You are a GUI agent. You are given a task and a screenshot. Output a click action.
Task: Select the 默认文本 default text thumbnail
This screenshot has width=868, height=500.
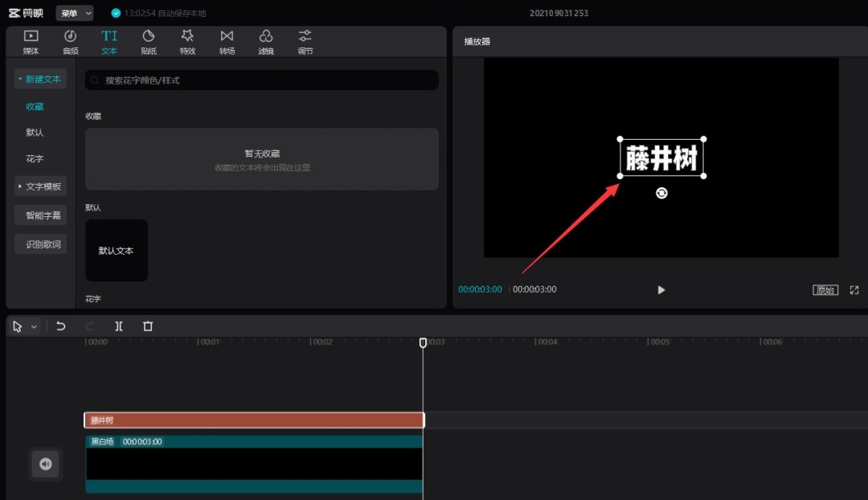(116, 250)
